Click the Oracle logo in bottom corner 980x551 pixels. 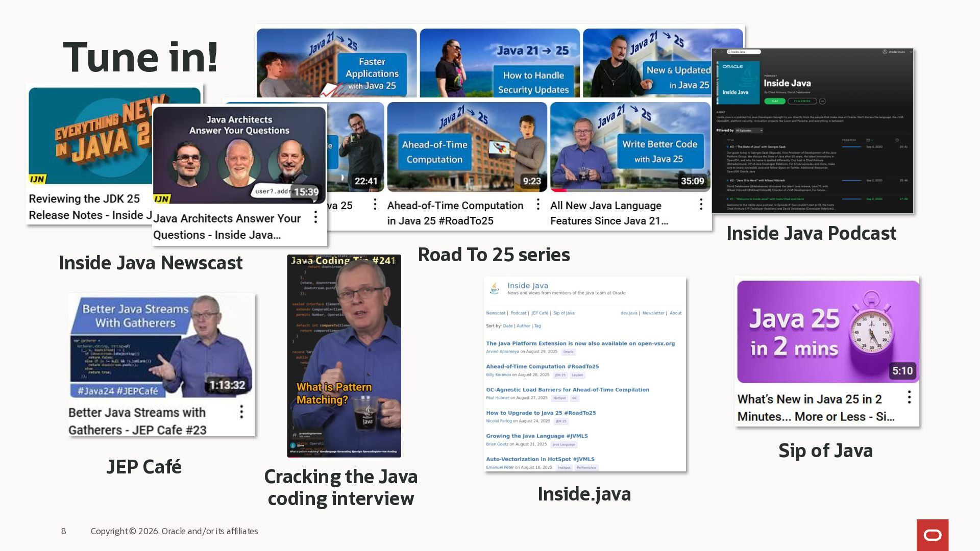pos(932,535)
